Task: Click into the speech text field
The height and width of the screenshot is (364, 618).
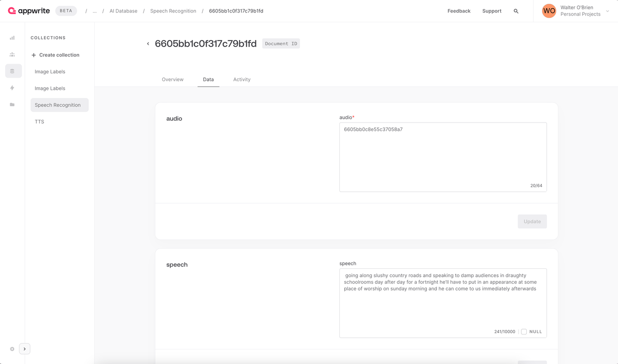Action: point(443,303)
